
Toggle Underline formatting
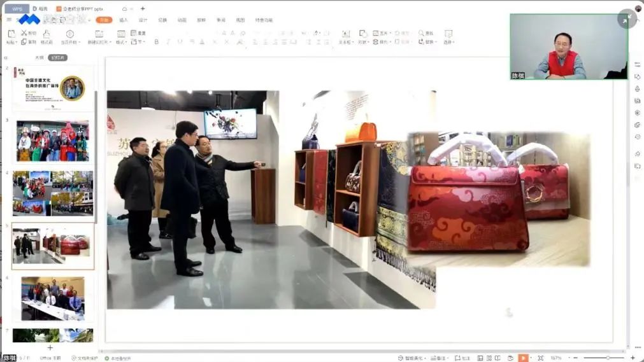click(x=180, y=42)
